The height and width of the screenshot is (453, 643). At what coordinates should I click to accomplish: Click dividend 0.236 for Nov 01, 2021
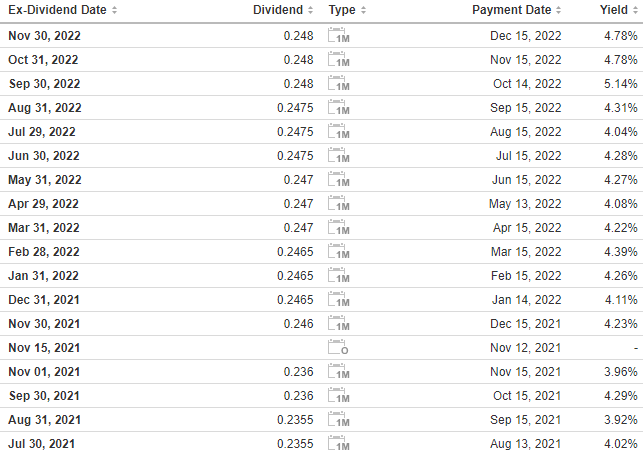299,372
